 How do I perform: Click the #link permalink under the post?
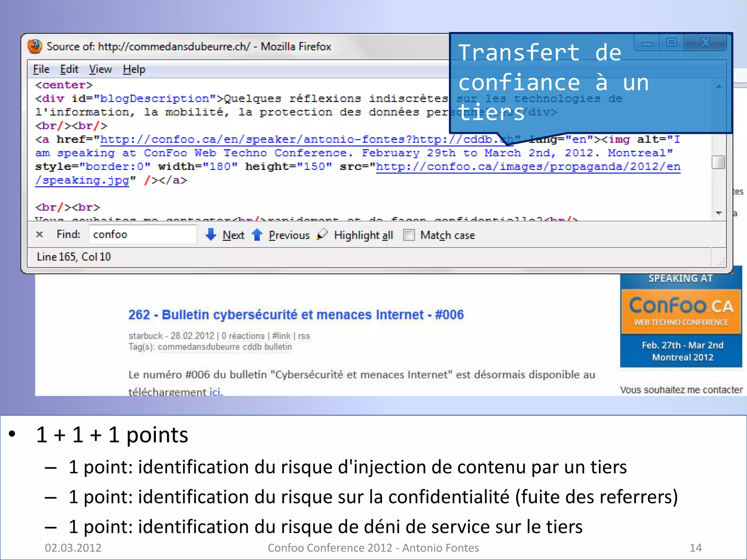point(281,336)
